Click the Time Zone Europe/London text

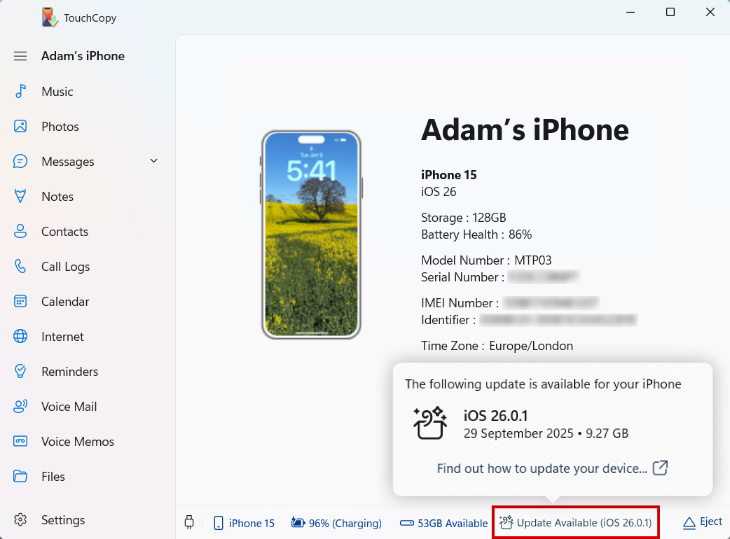click(497, 346)
